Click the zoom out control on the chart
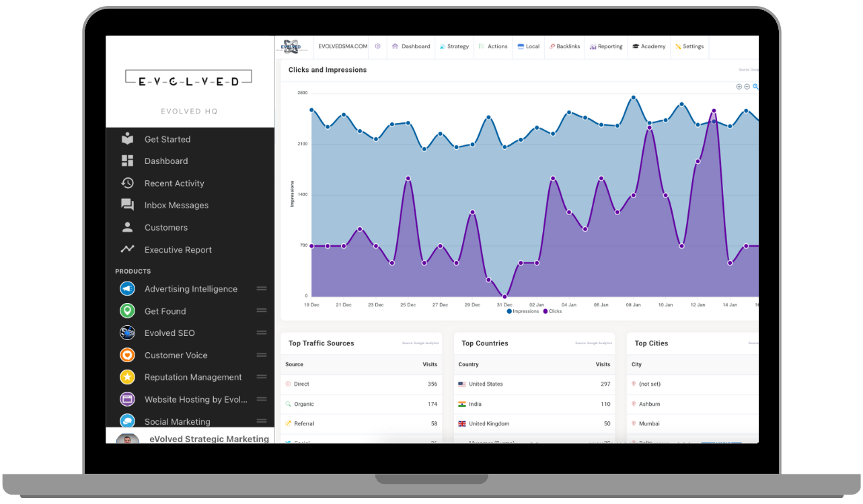 coord(747,87)
